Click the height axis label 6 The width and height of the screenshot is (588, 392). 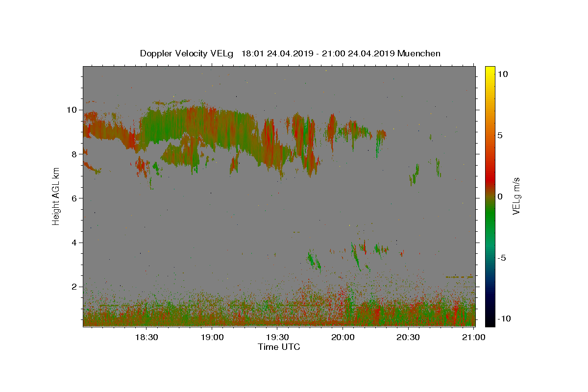73,198
